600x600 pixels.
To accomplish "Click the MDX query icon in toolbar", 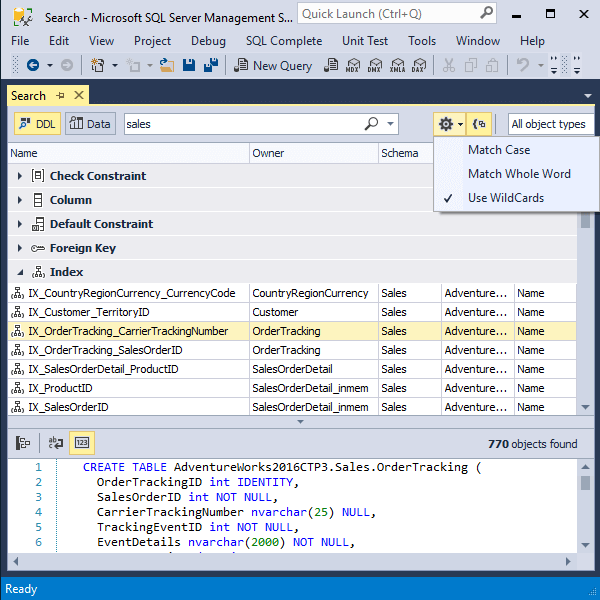I will click(352, 65).
